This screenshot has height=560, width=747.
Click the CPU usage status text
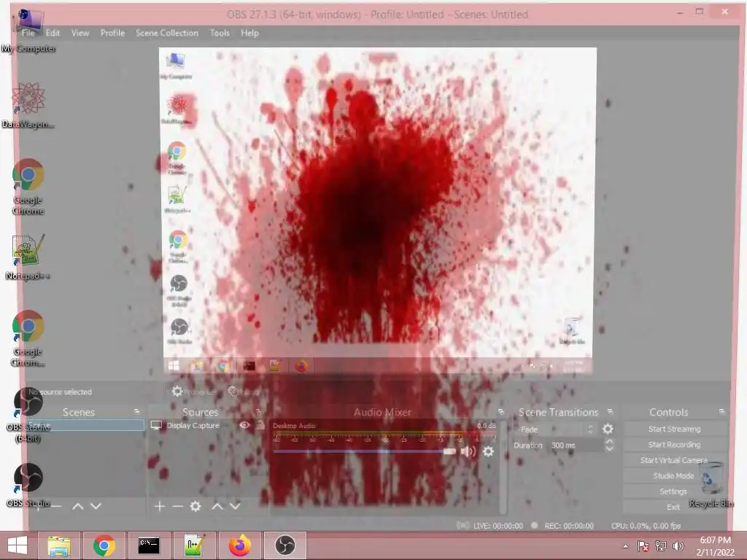tap(646, 526)
